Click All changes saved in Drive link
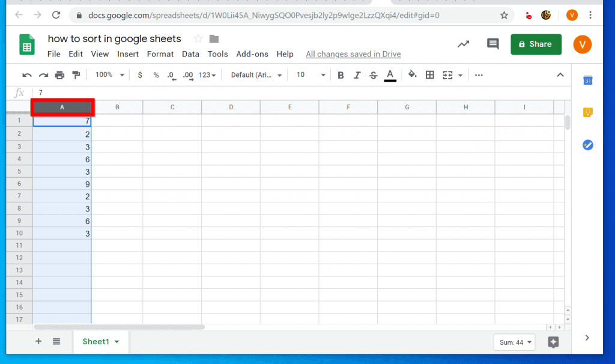This screenshot has width=615, height=364. click(353, 54)
